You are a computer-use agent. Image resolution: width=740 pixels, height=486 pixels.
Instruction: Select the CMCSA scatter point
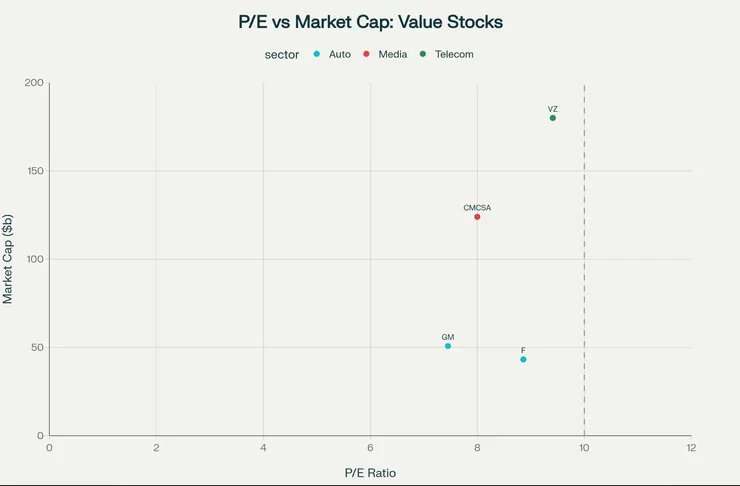click(x=477, y=217)
